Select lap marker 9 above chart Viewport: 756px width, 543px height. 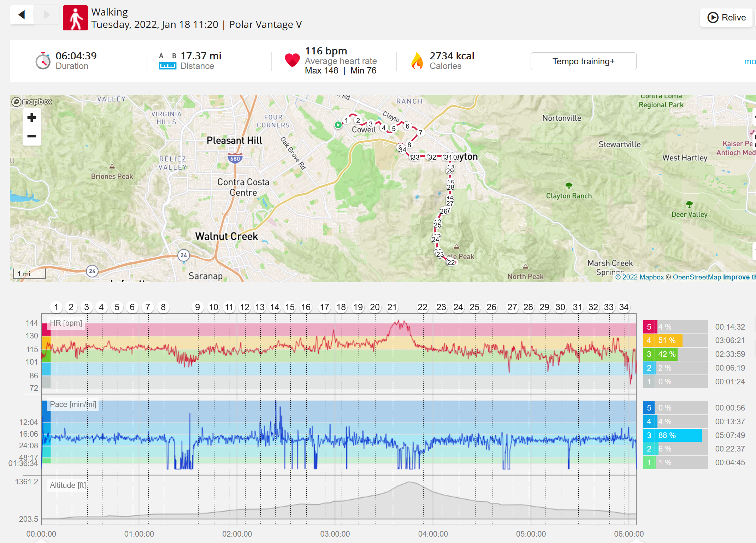coord(197,307)
